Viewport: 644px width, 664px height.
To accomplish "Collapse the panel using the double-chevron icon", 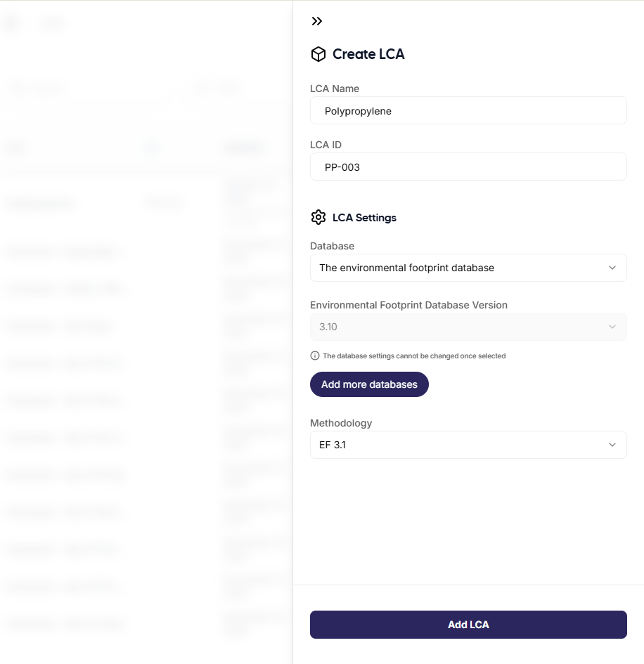I will (x=317, y=21).
